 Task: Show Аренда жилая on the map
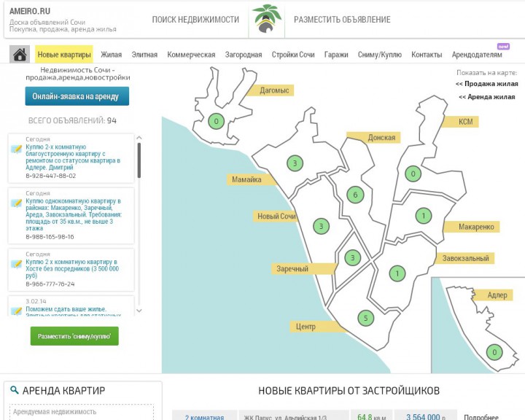[x=488, y=97]
